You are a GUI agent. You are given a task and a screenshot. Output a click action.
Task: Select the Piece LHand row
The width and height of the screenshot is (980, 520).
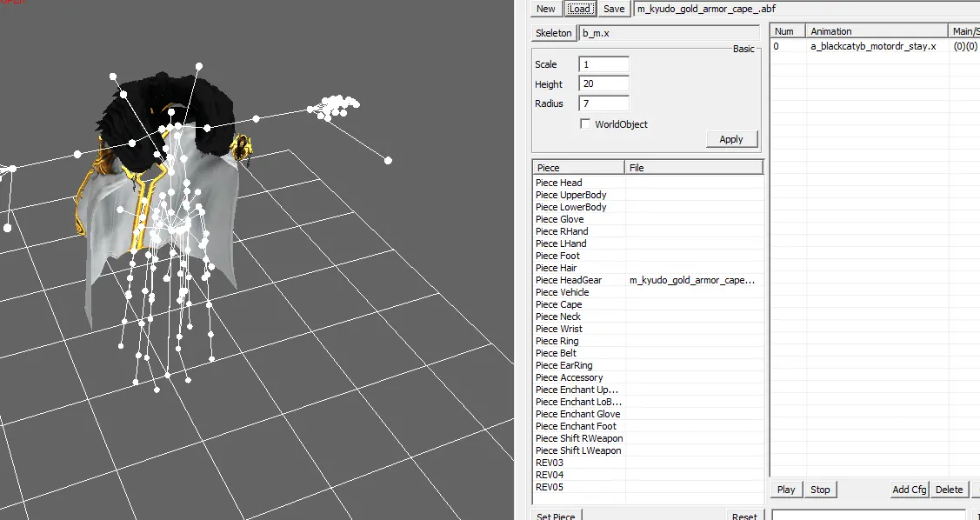coord(648,243)
